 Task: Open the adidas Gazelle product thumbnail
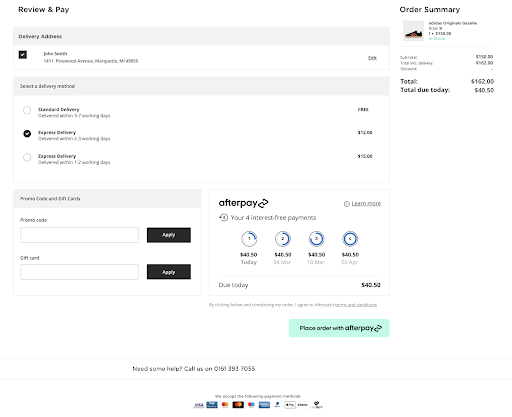pyautogui.click(x=413, y=31)
